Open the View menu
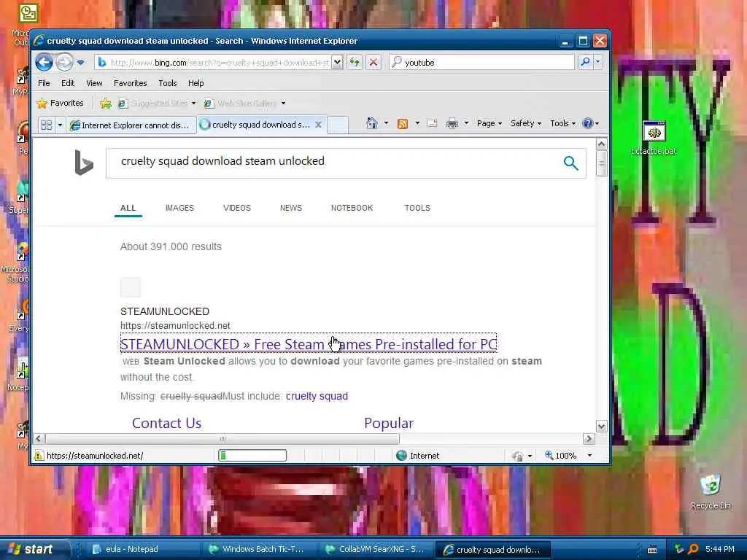This screenshot has width=747, height=560. [94, 83]
